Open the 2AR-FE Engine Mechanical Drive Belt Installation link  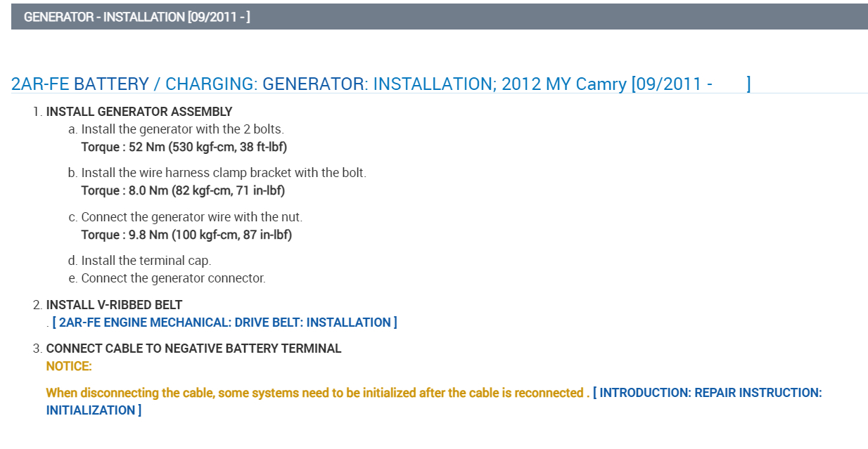coord(224,323)
